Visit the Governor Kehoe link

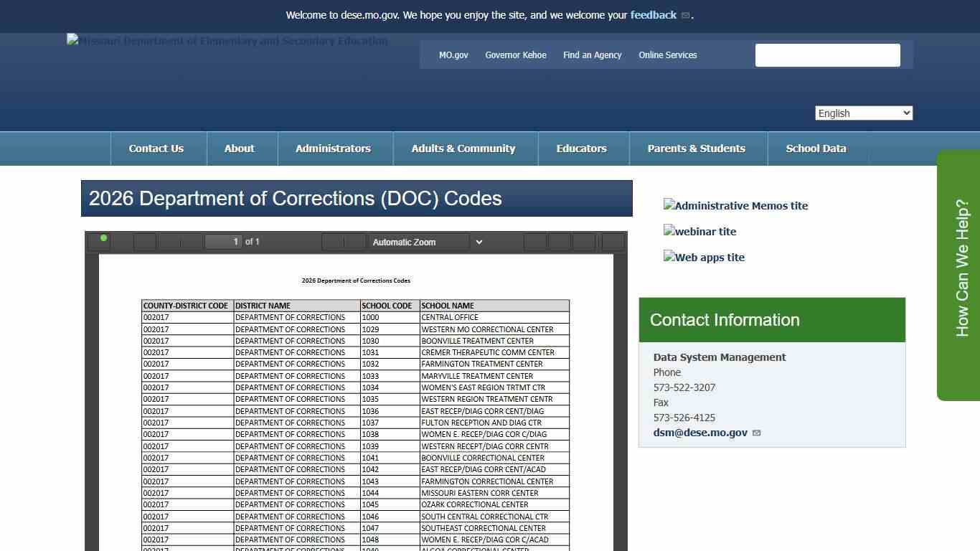coord(515,55)
